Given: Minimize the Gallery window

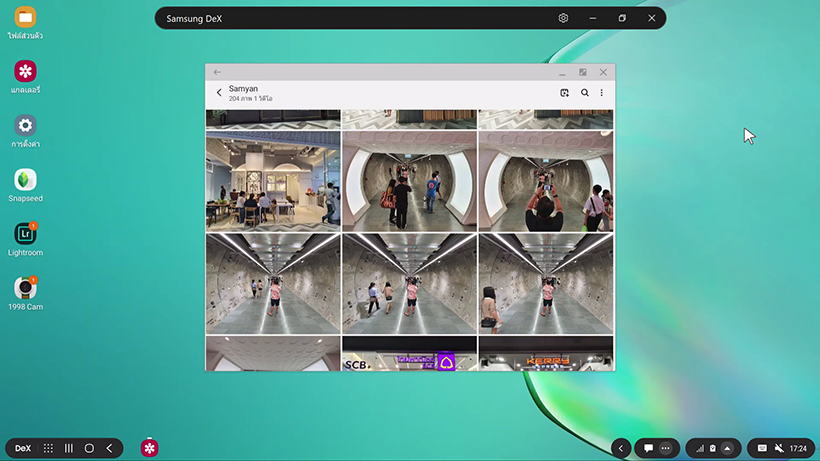Looking at the screenshot, I should pos(562,73).
